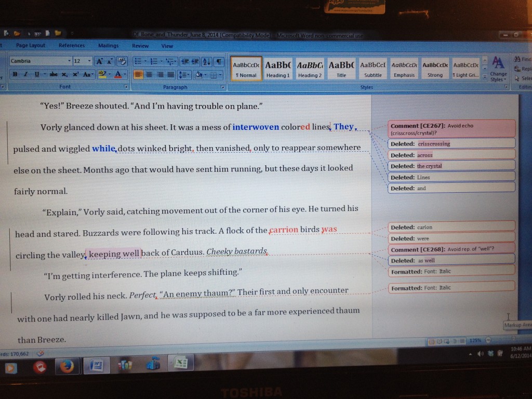Click the Sort icon in Paragraph group
This screenshot has width=532, height=399.
pos(207,61)
